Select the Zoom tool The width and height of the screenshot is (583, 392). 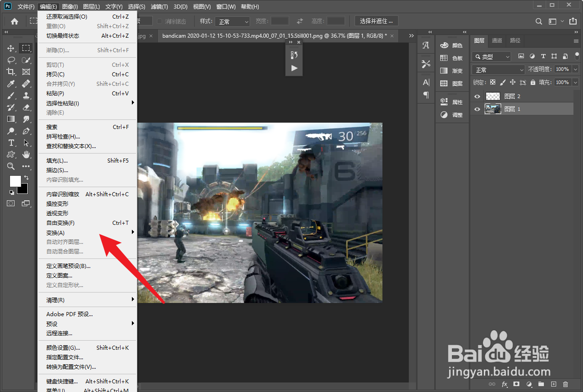pyautogui.click(x=11, y=166)
